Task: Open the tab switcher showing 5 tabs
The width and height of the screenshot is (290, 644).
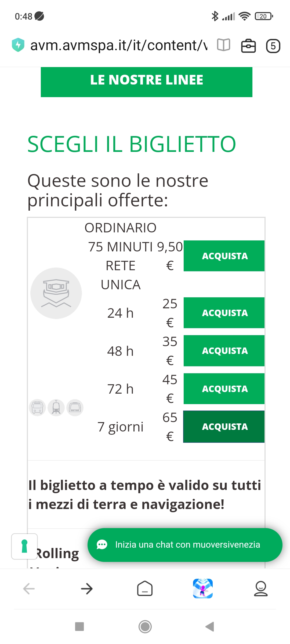Action: pyautogui.click(x=273, y=46)
